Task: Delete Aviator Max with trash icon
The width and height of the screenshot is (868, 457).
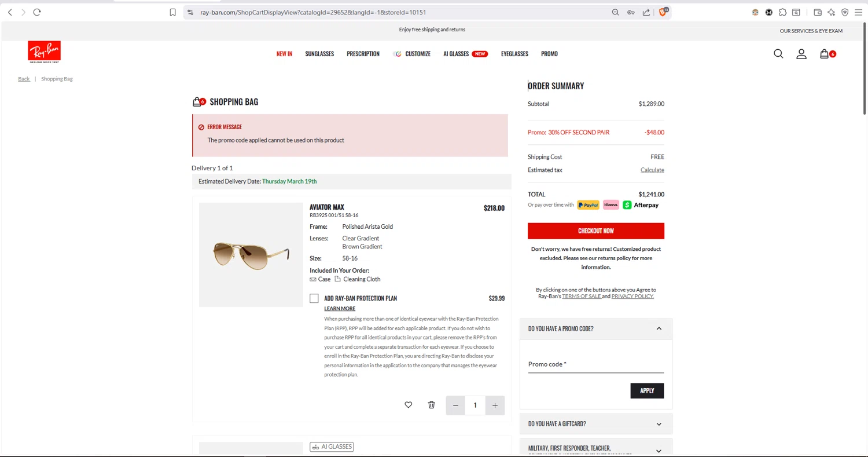Action: pos(431,405)
